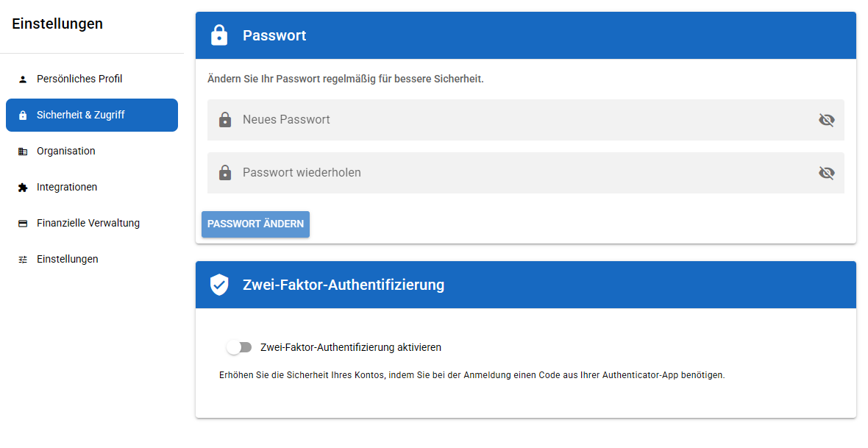Click the puzzle piece icon beside Integrationen
This screenshot has height=448, width=868.
23,188
